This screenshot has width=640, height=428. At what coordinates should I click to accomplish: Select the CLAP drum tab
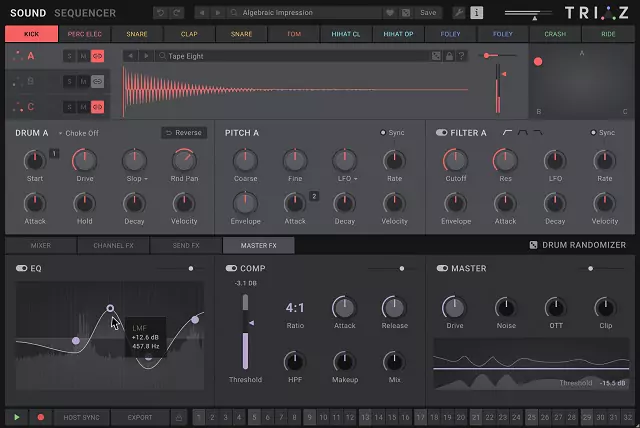[189, 34]
